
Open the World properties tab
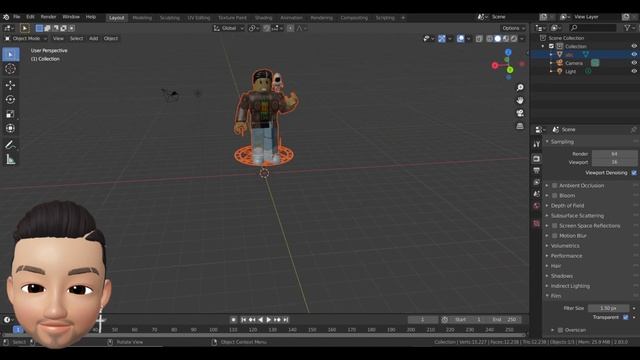tap(536, 206)
